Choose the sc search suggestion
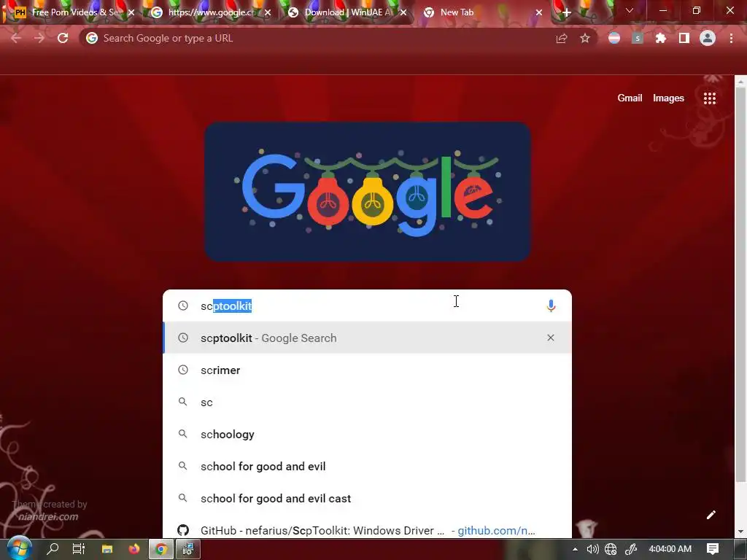This screenshot has height=560, width=747. tap(367, 402)
